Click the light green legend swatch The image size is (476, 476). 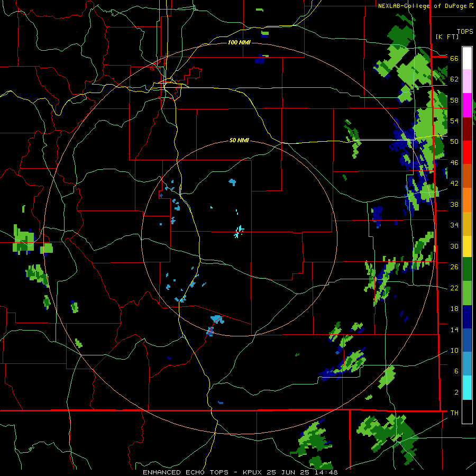[x=467, y=293]
